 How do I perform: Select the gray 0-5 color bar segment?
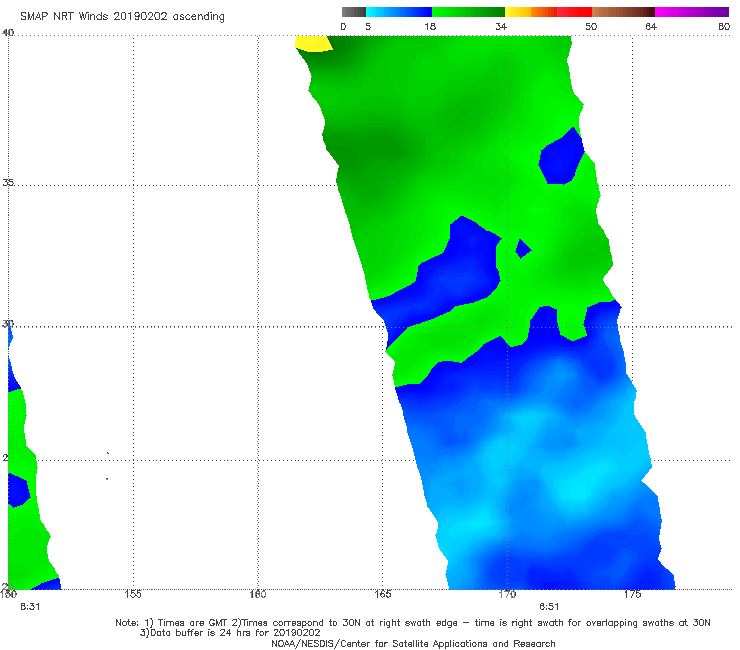pyautogui.click(x=354, y=12)
